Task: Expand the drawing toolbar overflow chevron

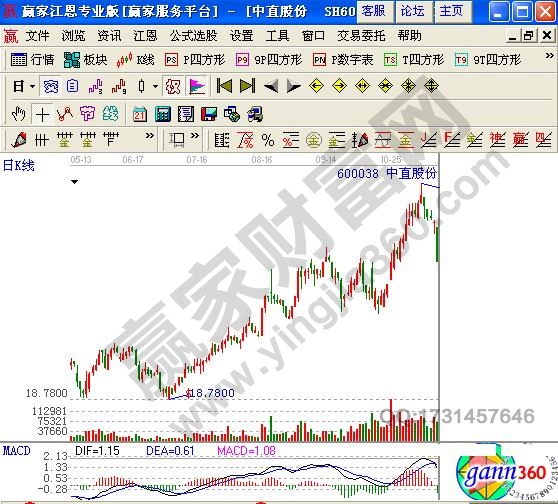Action: (150, 136)
